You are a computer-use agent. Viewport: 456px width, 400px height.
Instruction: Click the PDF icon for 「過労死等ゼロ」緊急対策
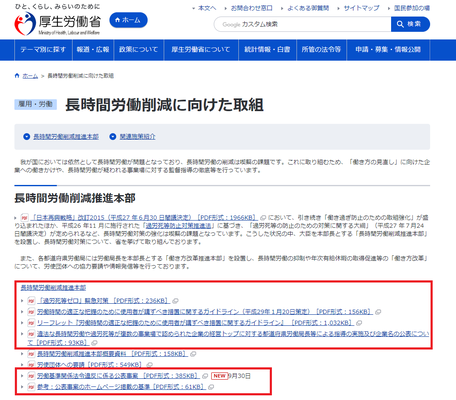(31, 301)
